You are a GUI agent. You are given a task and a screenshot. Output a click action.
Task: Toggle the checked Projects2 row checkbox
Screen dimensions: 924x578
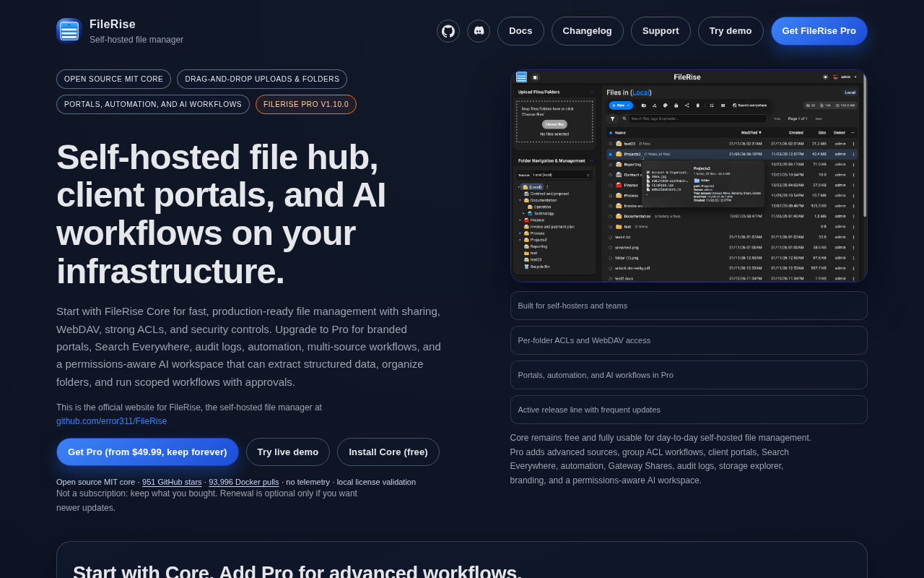610,154
